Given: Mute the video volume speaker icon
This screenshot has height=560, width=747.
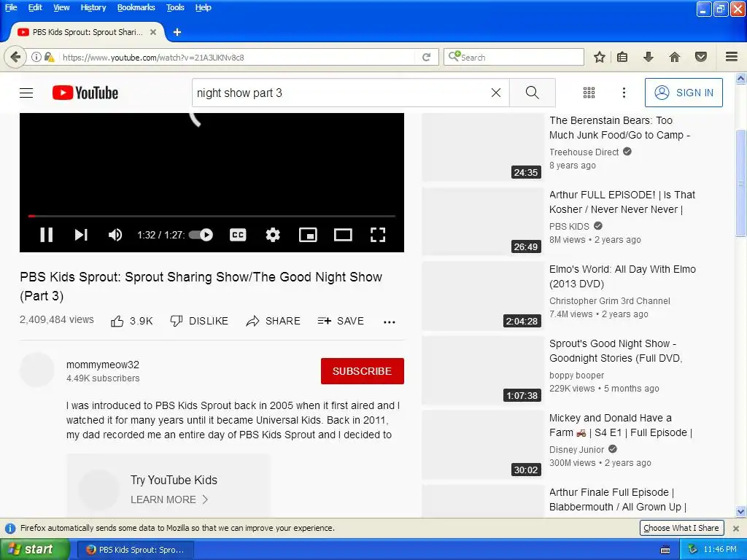Looking at the screenshot, I should click(115, 235).
